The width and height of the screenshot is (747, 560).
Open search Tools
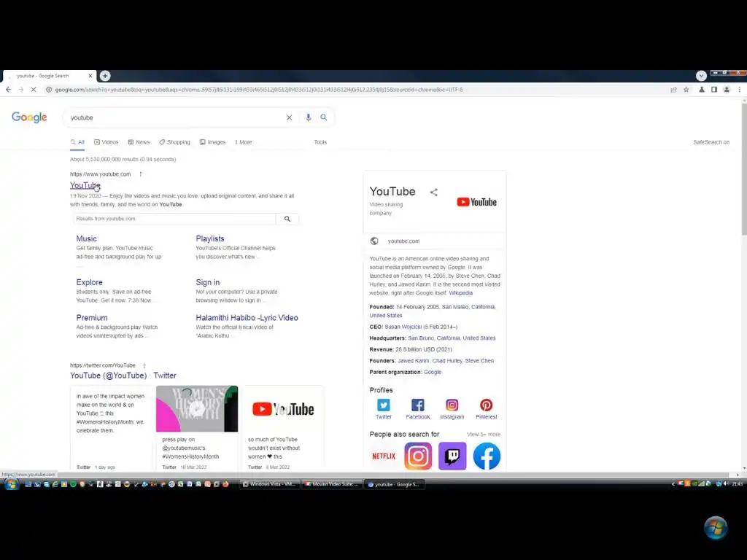[x=321, y=142]
